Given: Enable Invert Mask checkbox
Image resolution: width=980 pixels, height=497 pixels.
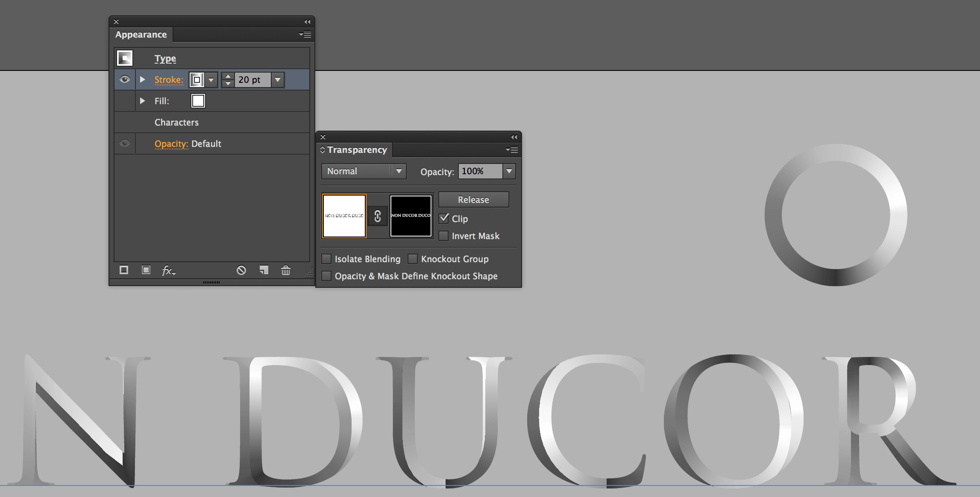Looking at the screenshot, I should point(444,236).
